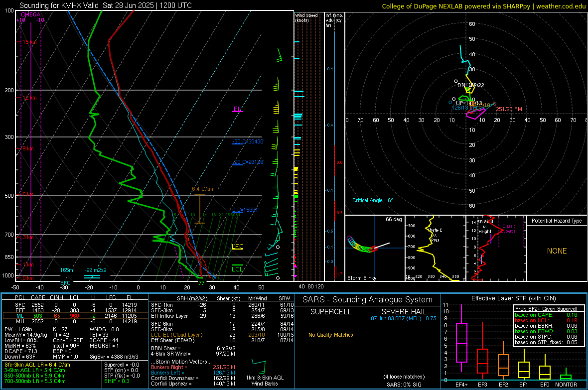The height and width of the screenshot is (390, 588).
Task: Select the magenta OMEGA label
Action: 31,14
